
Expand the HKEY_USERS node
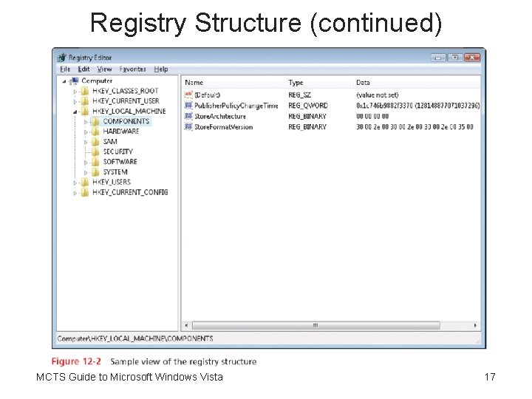tap(75, 183)
